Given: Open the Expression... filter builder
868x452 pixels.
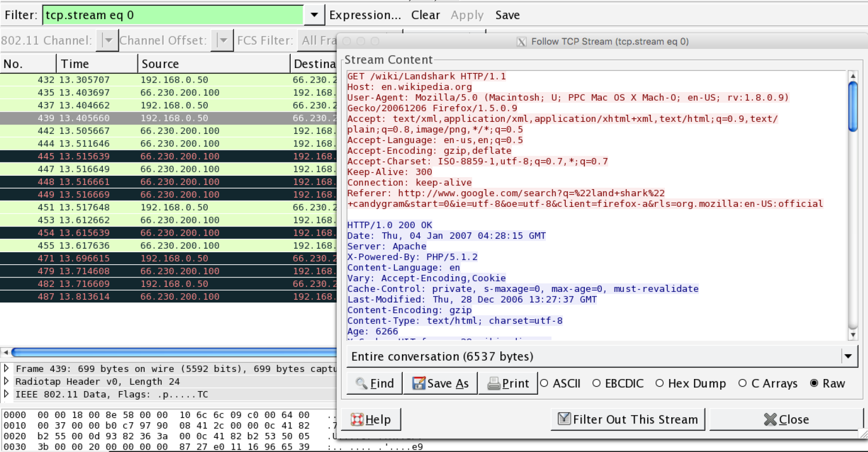Looking at the screenshot, I should tap(365, 15).
